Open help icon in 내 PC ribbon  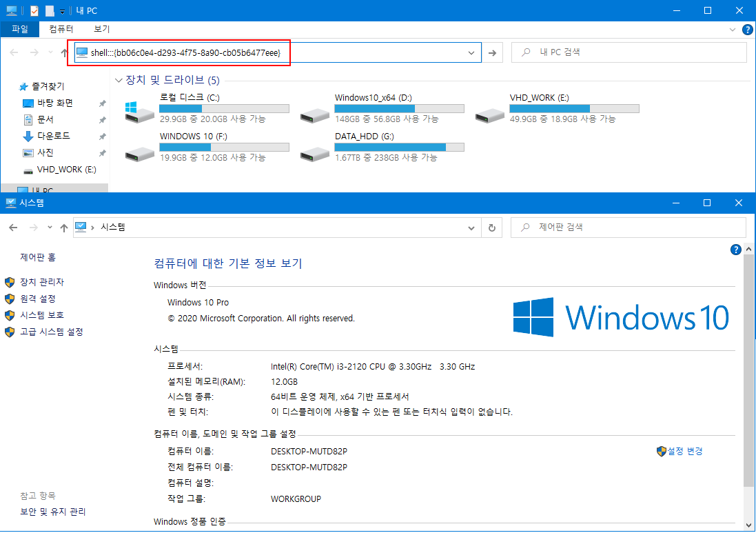(x=747, y=30)
